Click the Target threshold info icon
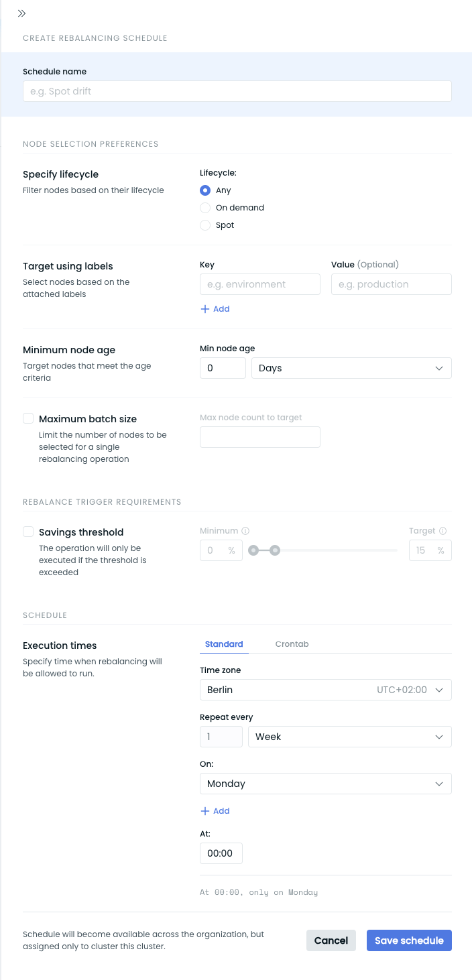The height and width of the screenshot is (980, 472). coord(443,531)
